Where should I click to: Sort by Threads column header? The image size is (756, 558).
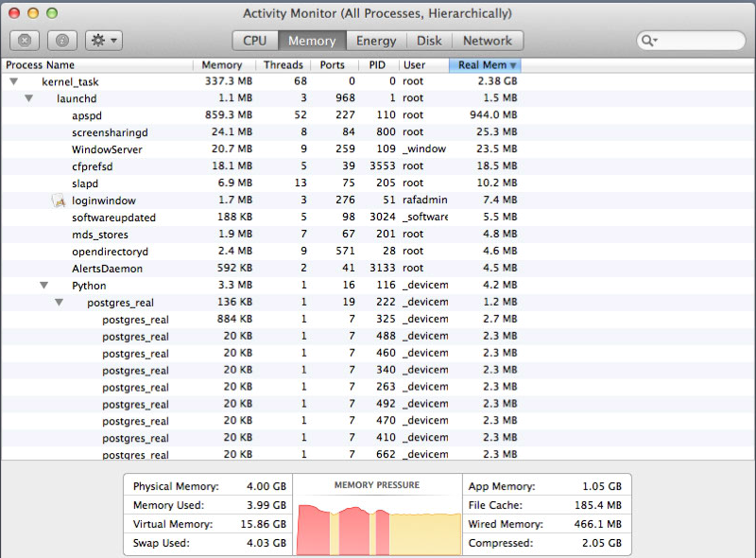(283, 65)
